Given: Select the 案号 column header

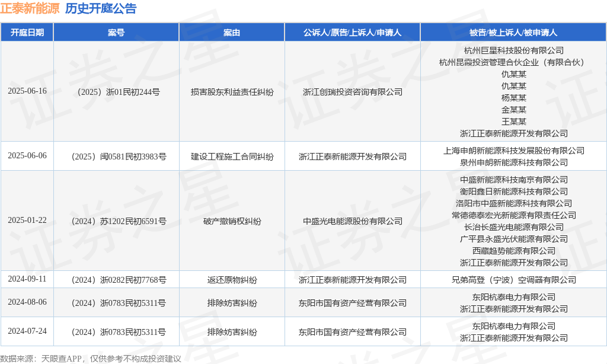Looking at the screenshot, I should click(x=116, y=33).
